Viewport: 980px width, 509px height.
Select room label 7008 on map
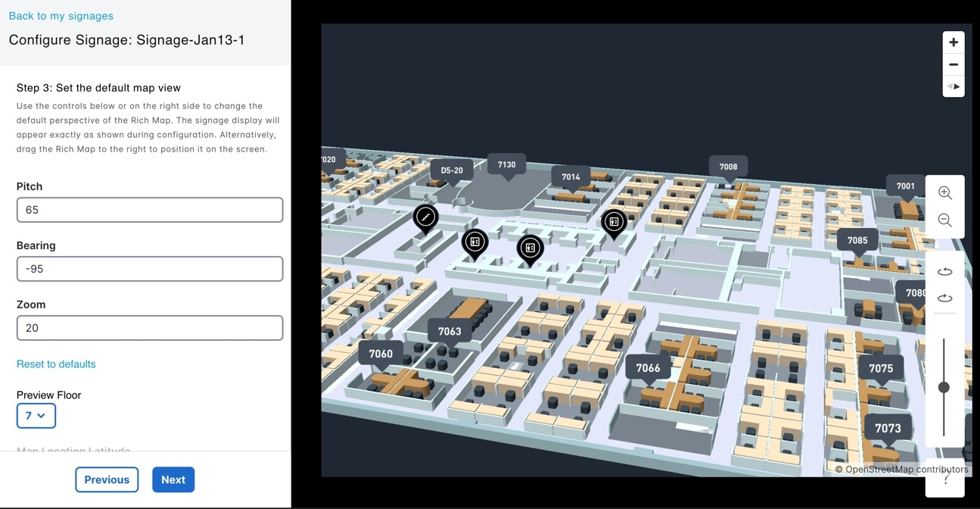pyautogui.click(x=728, y=167)
